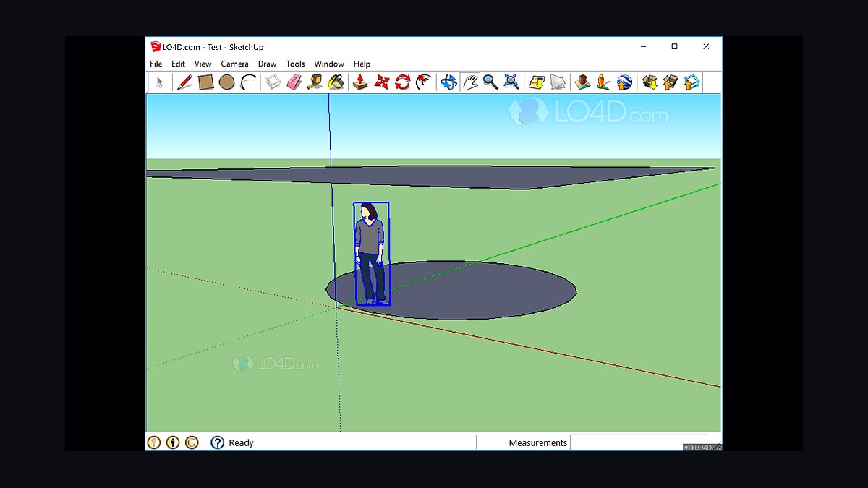
Task: Select the Pencil line tool
Action: [x=184, y=82]
